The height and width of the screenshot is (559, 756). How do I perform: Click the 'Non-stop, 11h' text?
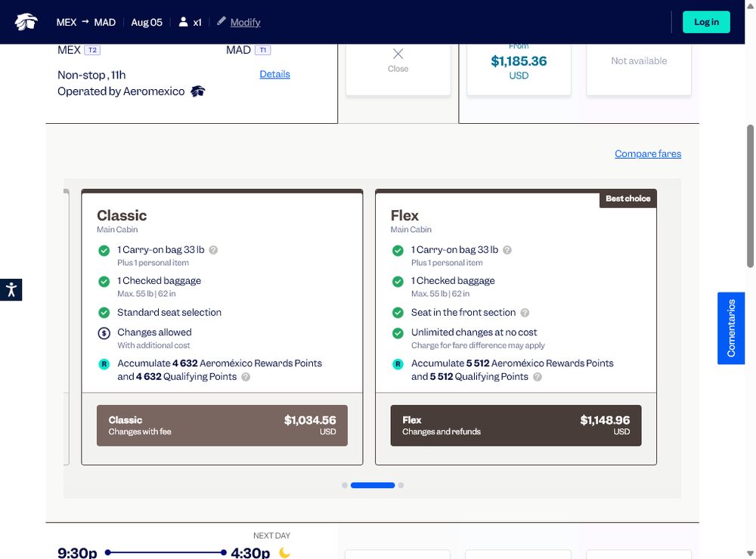tap(91, 76)
